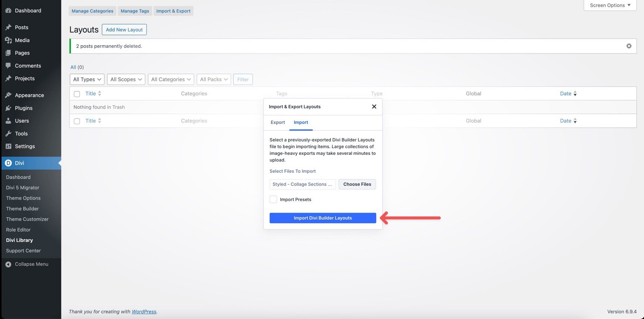The width and height of the screenshot is (644, 319).
Task: Click the Comments bubble icon
Action: click(8, 66)
